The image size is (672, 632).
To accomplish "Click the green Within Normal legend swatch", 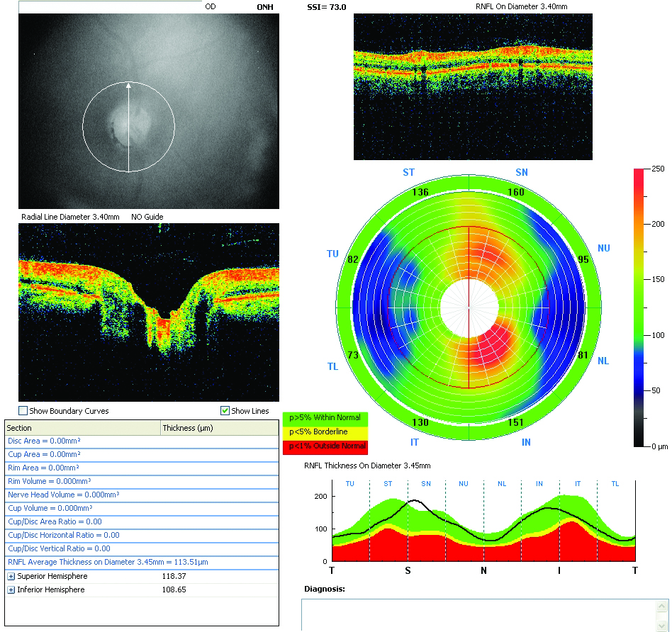I will click(x=325, y=418).
